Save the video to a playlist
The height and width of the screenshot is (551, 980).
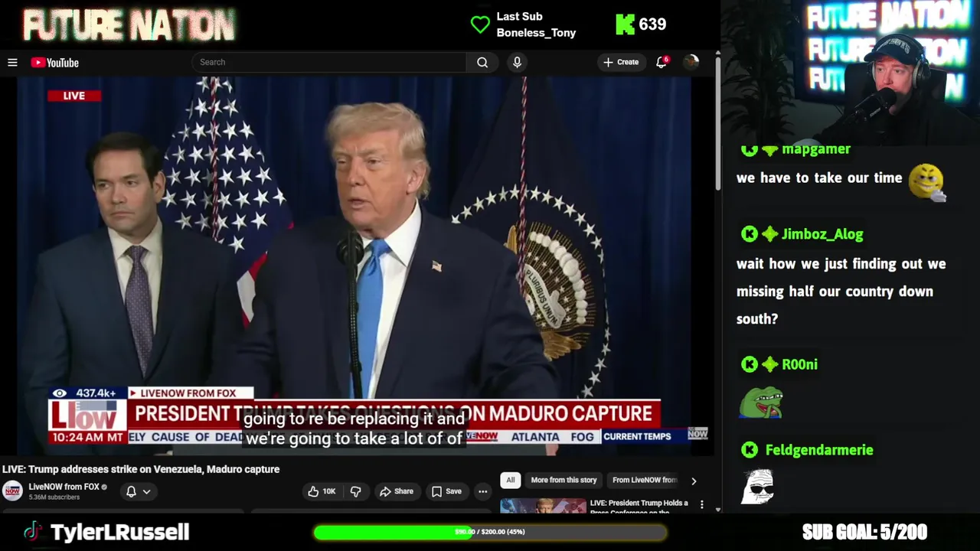[x=446, y=491]
